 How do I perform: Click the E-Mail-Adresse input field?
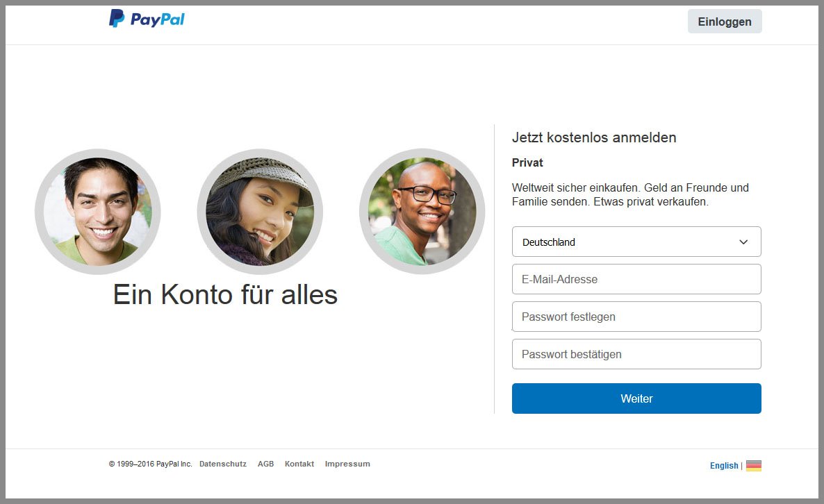point(636,279)
